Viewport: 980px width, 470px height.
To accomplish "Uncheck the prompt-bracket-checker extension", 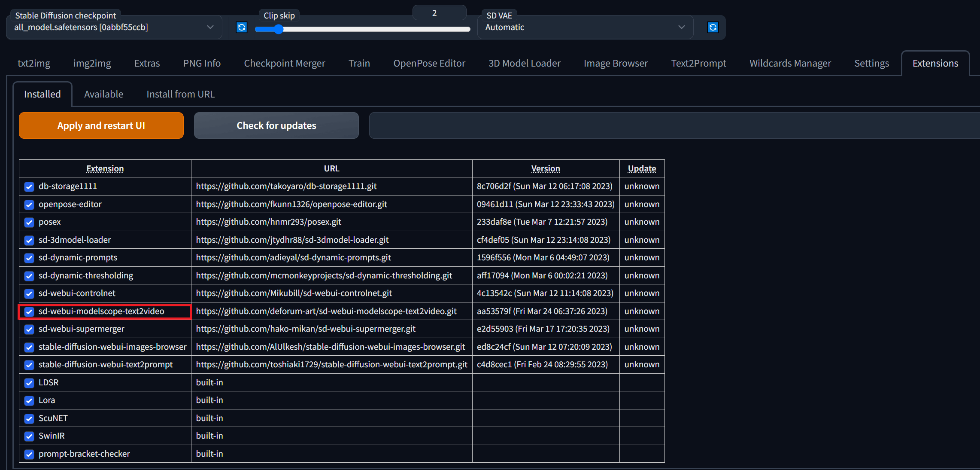I will [29, 454].
